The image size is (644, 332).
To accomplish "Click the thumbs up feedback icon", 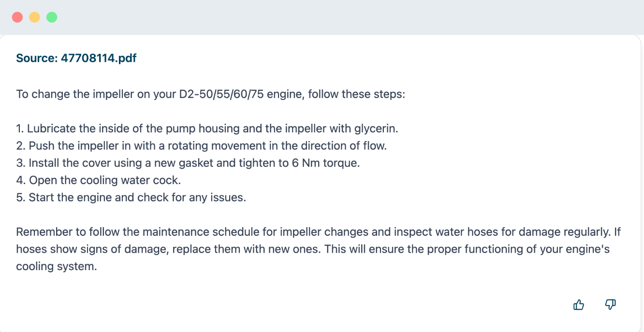I will click(578, 305).
